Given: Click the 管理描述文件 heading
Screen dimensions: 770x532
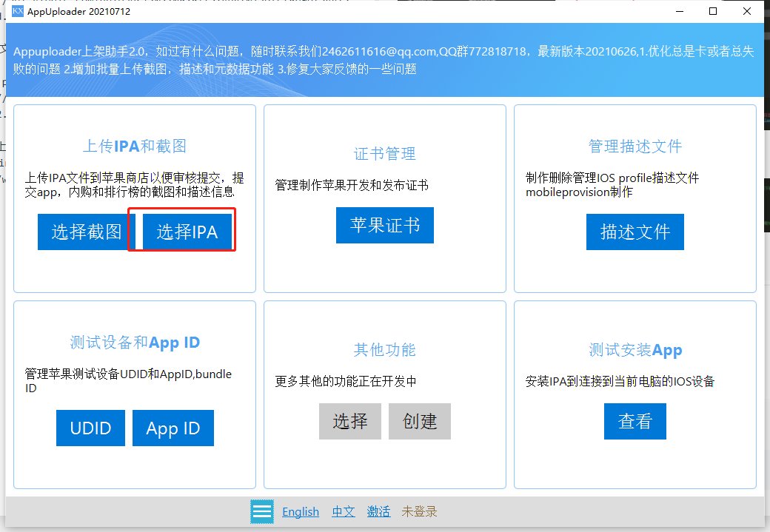Looking at the screenshot, I should point(635,146).
